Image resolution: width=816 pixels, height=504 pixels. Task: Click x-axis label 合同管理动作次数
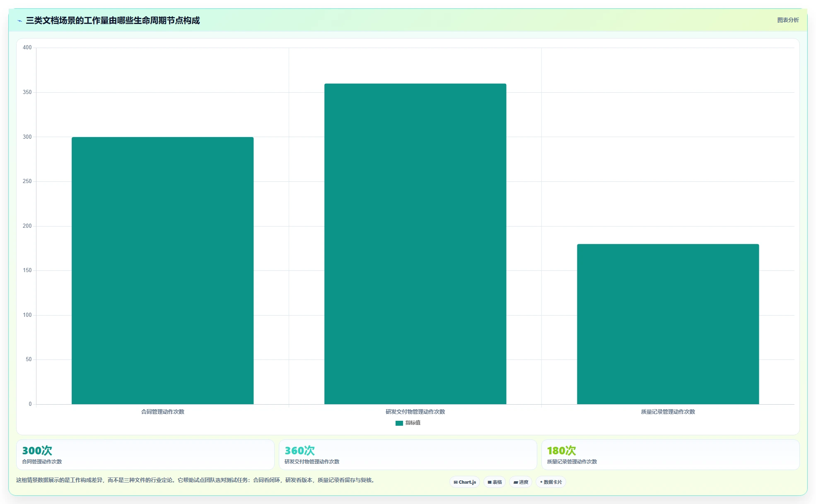pos(162,412)
